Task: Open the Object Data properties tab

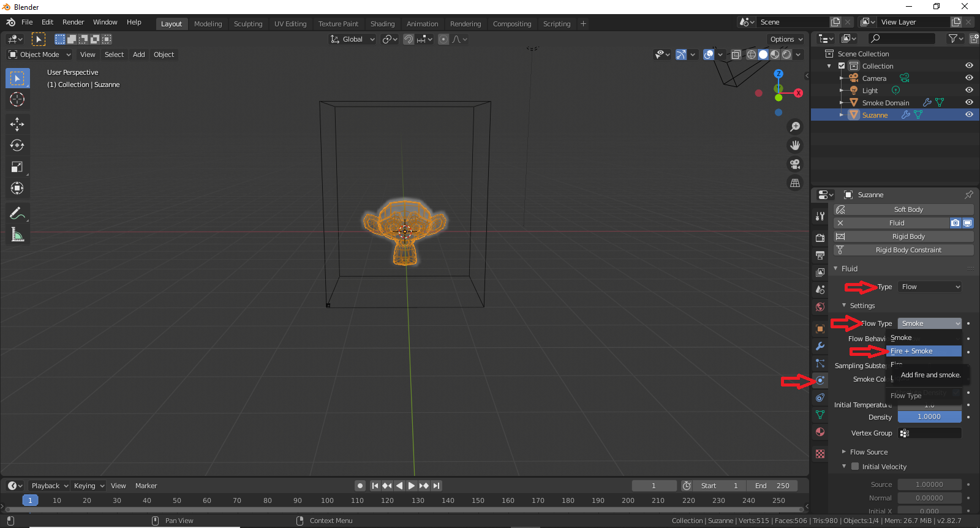Action: (820, 415)
